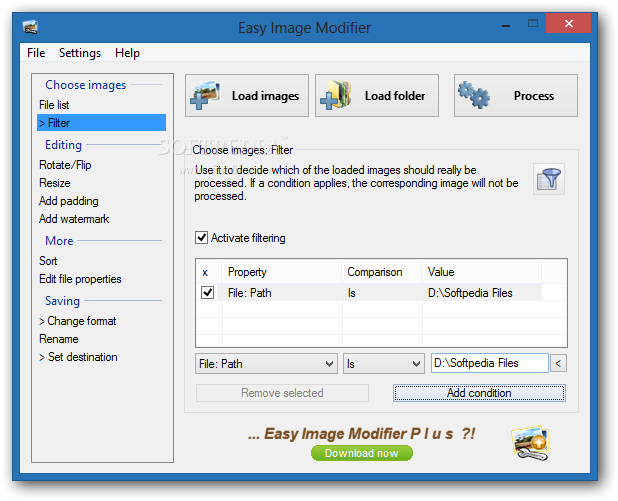Click the Easy Image Modifier Plus promo icon
Image resolution: width=618 pixels, height=501 pixels.
pyautogui.click(x=531, y=442)
